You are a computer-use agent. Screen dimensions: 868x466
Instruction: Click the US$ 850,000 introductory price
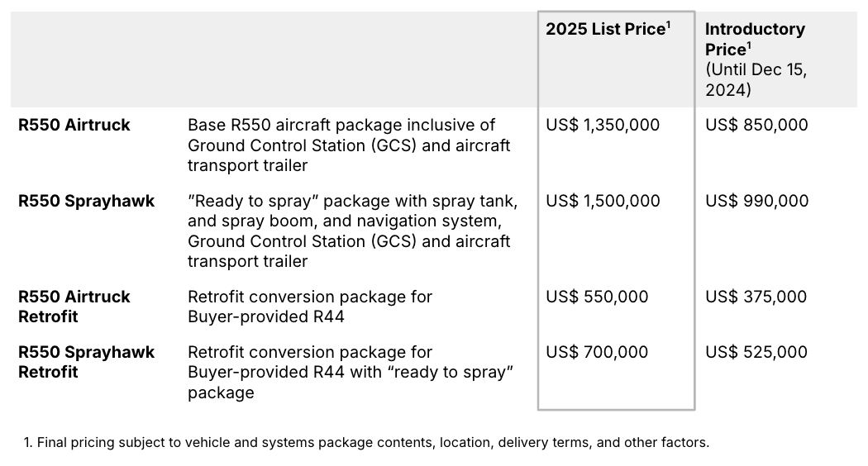click(756, 126)
